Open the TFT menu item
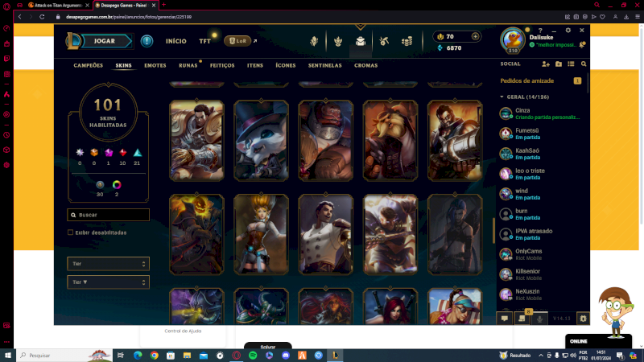Screen dimensions: 644x362 point(205,42)
